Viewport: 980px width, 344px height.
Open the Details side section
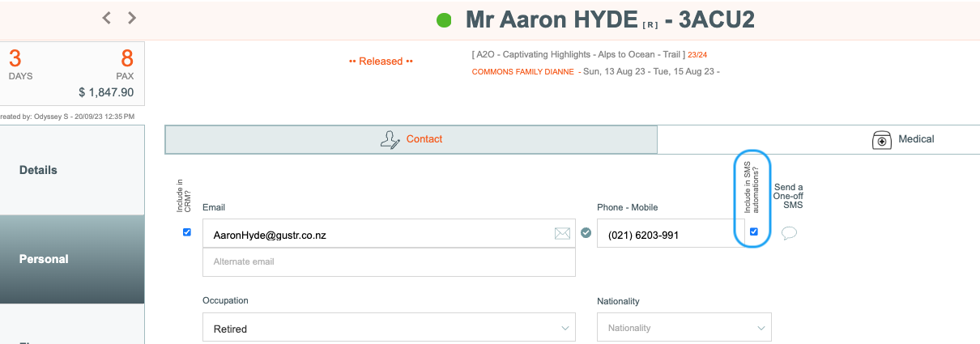[72, 170]
